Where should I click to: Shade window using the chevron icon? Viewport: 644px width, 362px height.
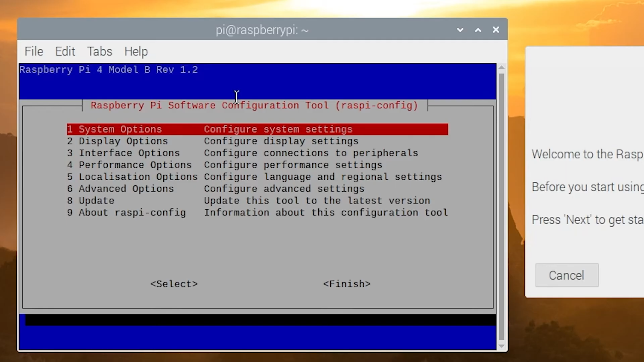tap(460, 29)
